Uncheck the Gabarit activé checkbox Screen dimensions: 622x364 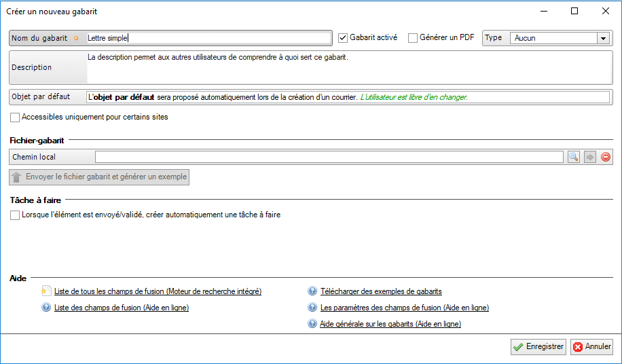[x=343, y=38]
